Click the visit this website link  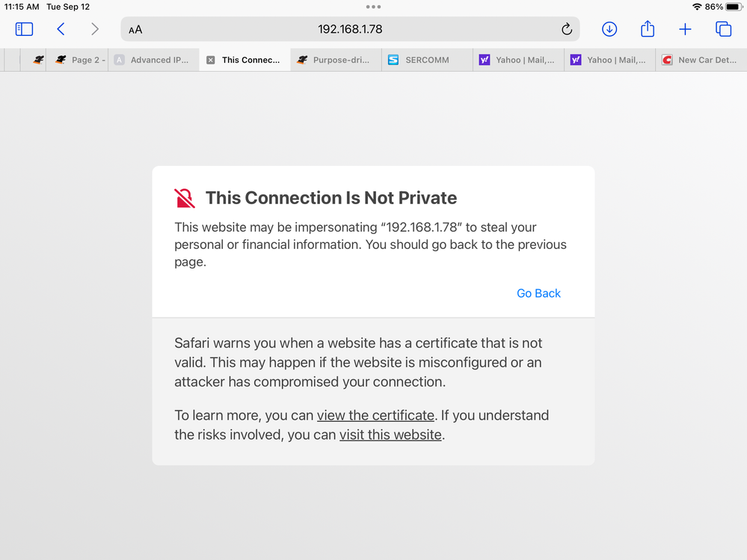(390, 434)
